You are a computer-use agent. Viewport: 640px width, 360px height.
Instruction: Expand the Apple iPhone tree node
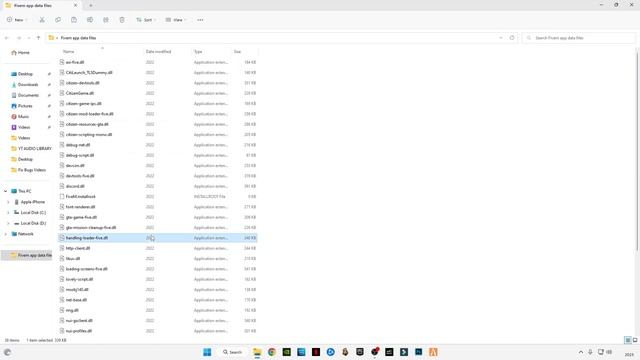click(8, 202)
